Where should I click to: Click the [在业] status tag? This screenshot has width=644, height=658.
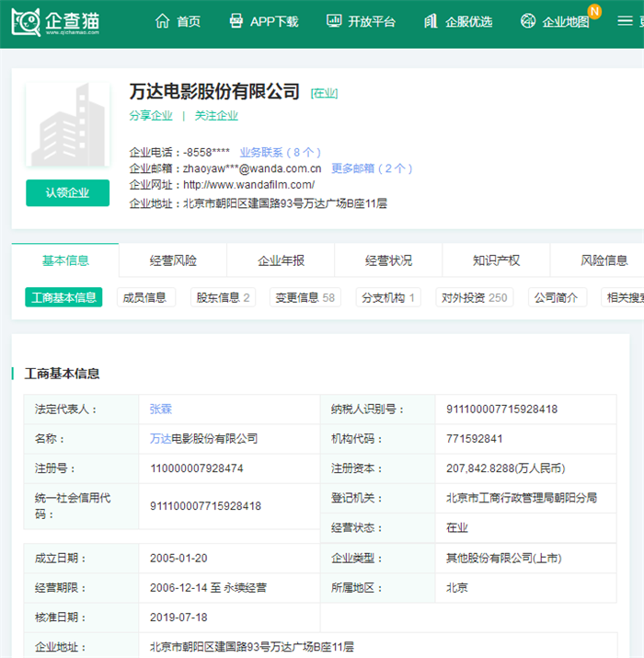tap(324, 93)
